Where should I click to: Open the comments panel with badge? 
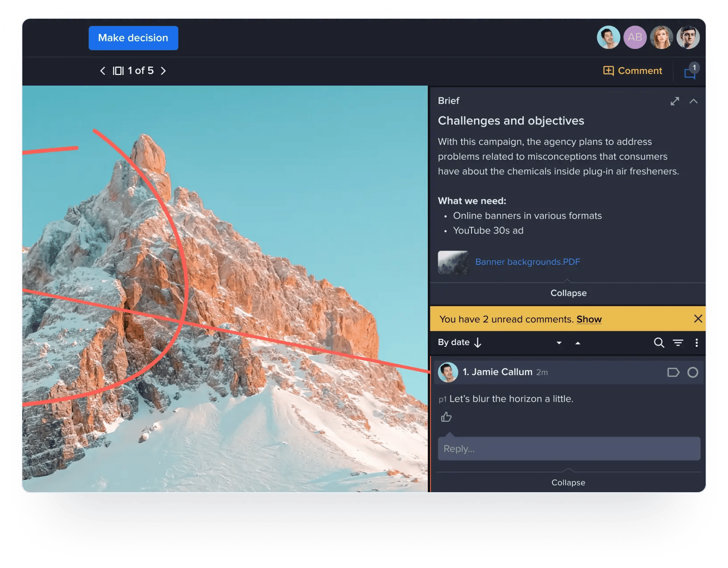coord(690,72)
